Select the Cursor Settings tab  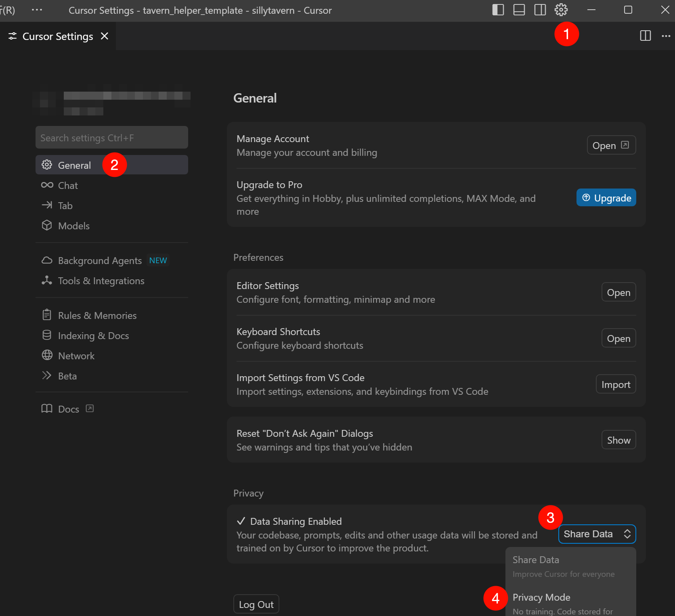[58, 36]
